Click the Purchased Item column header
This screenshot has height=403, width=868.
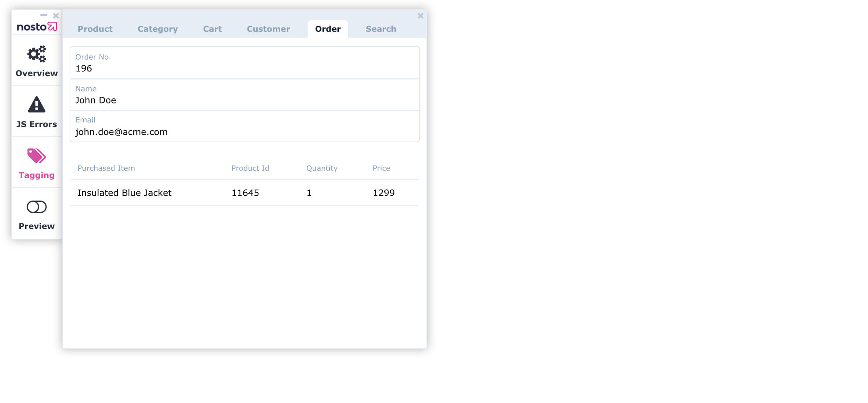coord(106,168)
